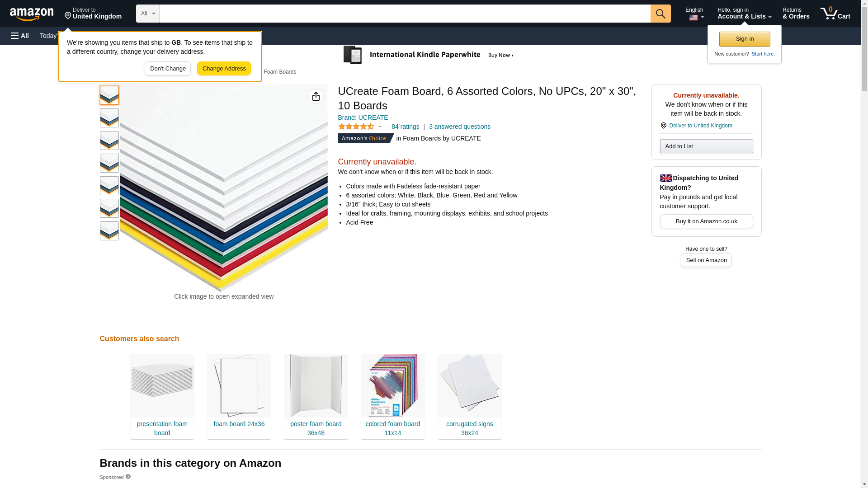Image resolution: width=868 pixels, height=488 pixels.
Task: Click in the search text field
Action: tap(405, 14)
